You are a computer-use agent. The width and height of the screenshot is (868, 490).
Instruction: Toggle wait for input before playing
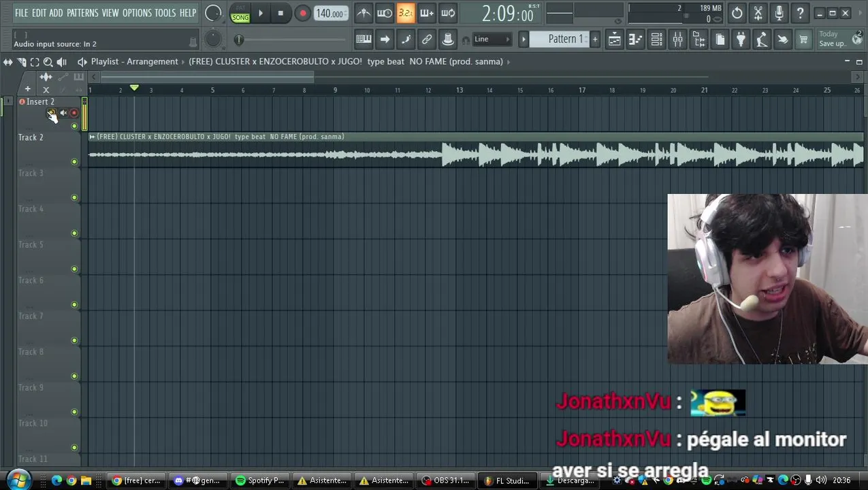click(x=385, y=13)
